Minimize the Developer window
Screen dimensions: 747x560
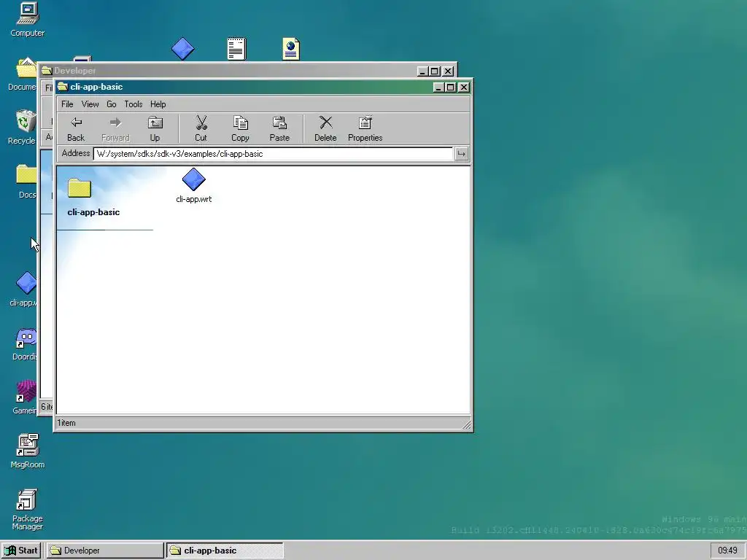pyautogui.click(x=422, y=71)
